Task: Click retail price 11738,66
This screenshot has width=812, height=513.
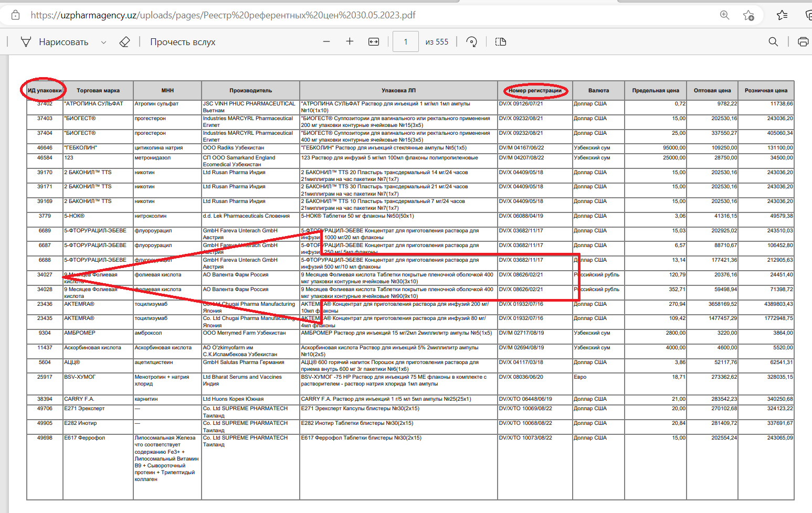Action: point(782,104)
